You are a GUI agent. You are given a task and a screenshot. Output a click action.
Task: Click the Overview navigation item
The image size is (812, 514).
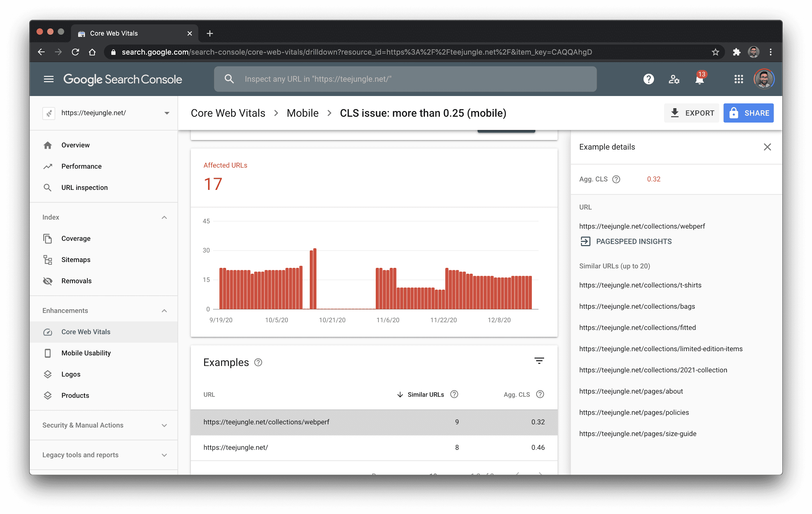(75, 144)
